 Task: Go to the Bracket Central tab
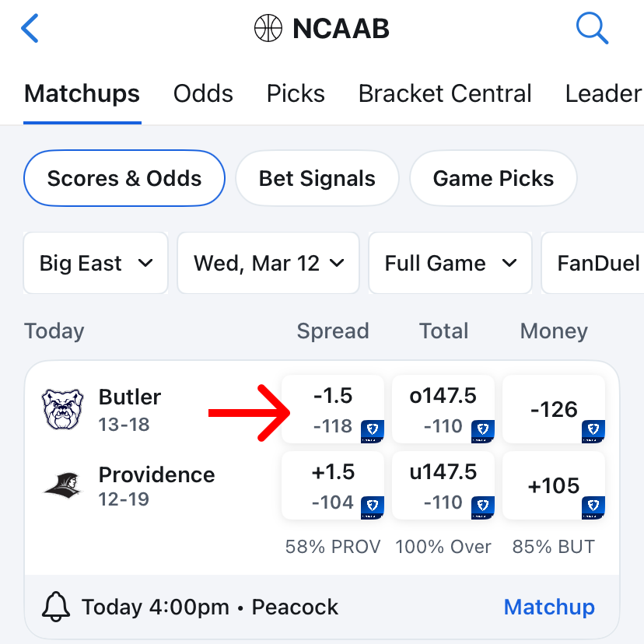(x=445, y=93)
